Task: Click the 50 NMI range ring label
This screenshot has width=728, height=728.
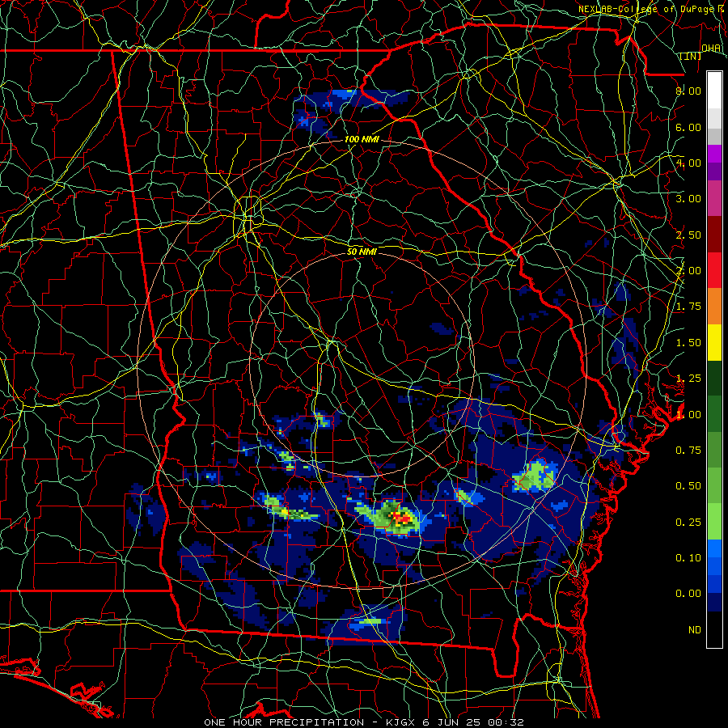Action: [362, 252]
